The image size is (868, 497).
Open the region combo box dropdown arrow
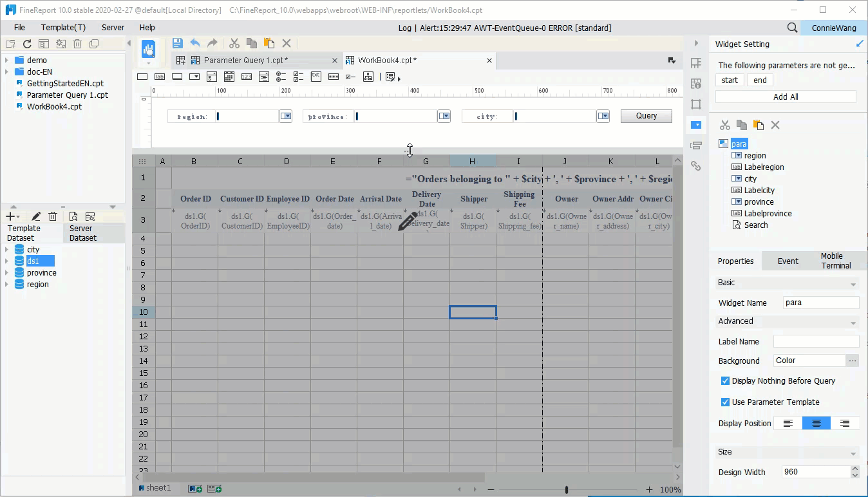pos(285,116)
